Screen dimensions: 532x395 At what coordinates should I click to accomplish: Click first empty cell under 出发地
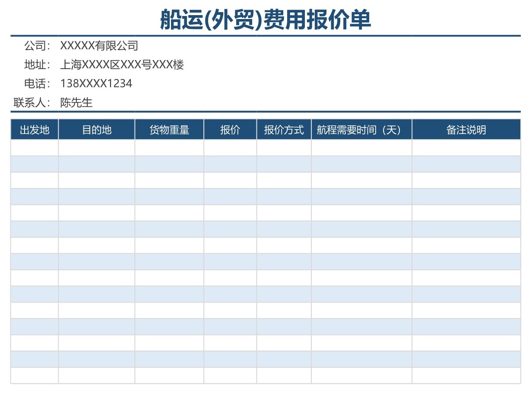pos(35,148)
